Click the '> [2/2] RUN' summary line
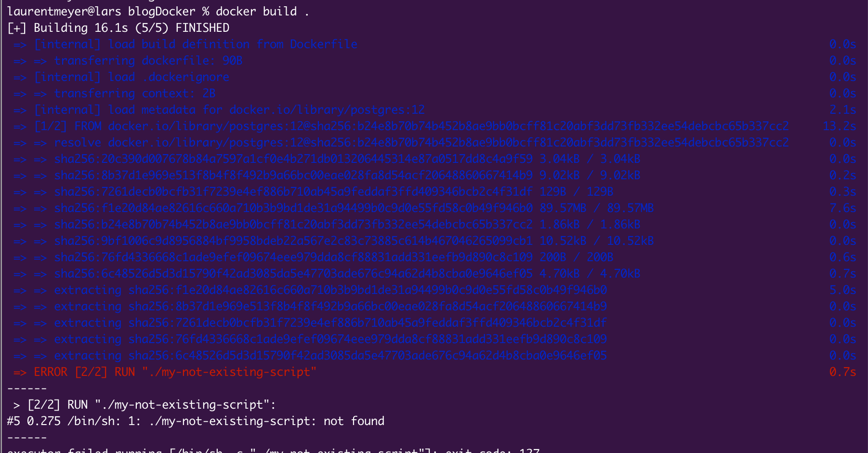Image resolution: width=868 pixels, height=453 pixels. pyautogui.click(x=145, y=404)
